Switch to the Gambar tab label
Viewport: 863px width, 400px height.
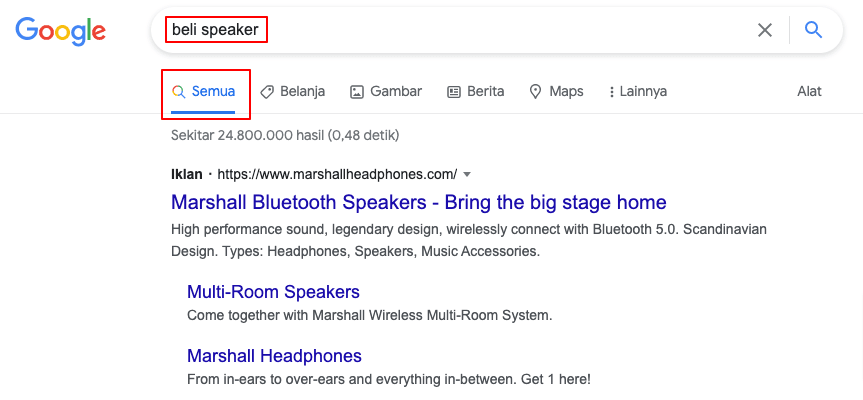[x=396, y=91]
